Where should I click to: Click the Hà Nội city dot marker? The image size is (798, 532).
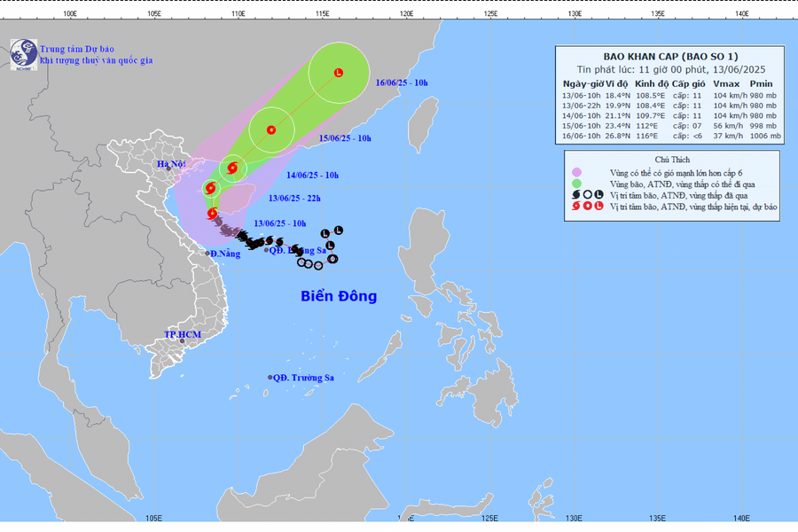168,168
